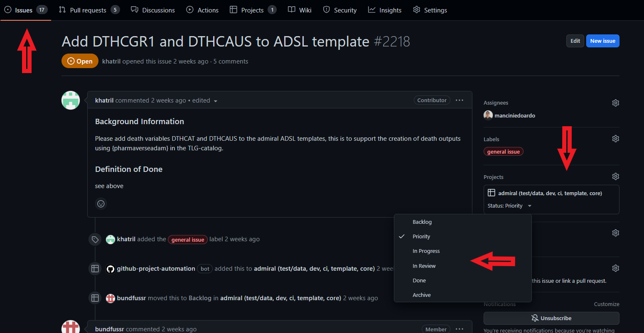Add a reaction with the smiley icon

[101, 204]
